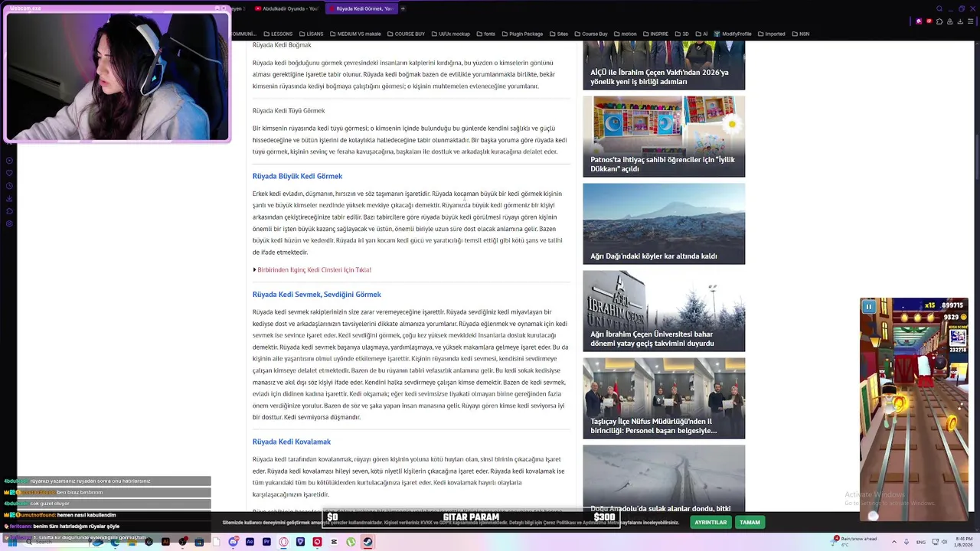This screenshot has height=551, width=980.
Task: Open the AI bookmark folder
Action: 701,34
